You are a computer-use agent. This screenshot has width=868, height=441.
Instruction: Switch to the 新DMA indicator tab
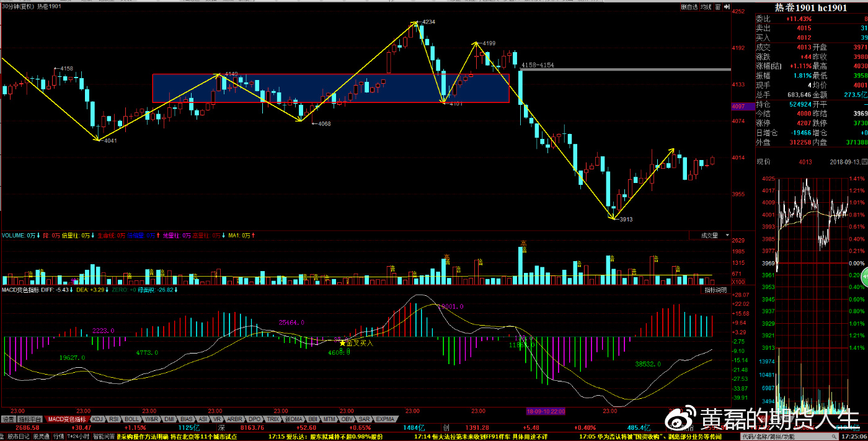[x=294, y=419]
